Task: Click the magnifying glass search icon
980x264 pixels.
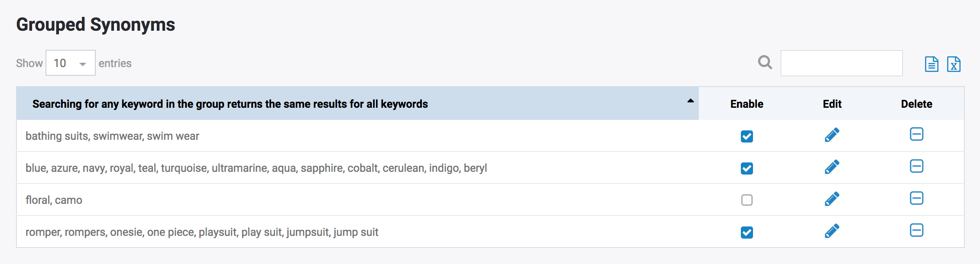Action: [765, 63]
